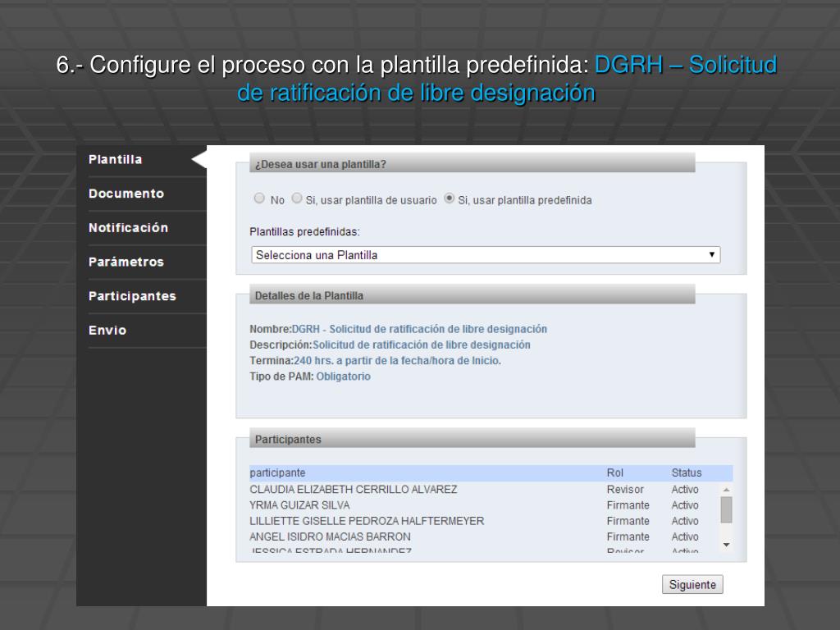The height and width of the screenshot is (630, 840).
Task: Go to the Documento step
Action: pyautogui.click(x=126, y=194)
